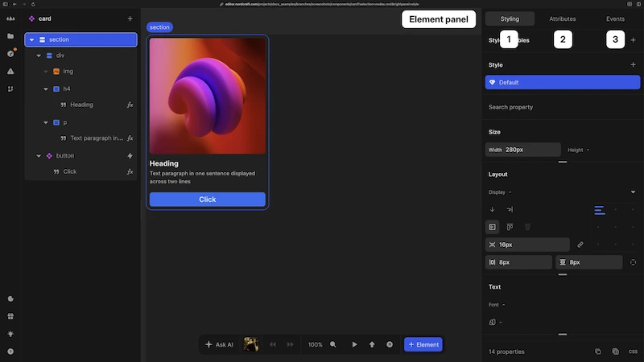Switch to the Styling tab

click(x=510, y=19)
